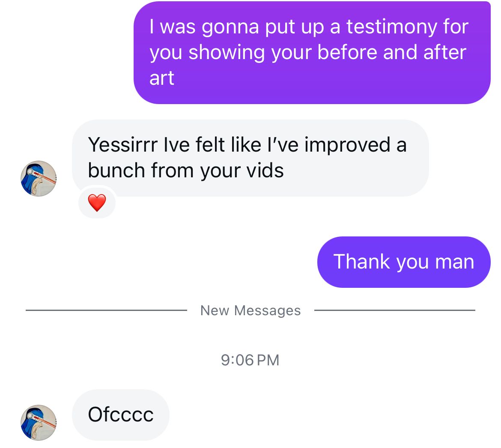Click the phrase 'before and after'

pyautogui.click(x=392, y=52)
